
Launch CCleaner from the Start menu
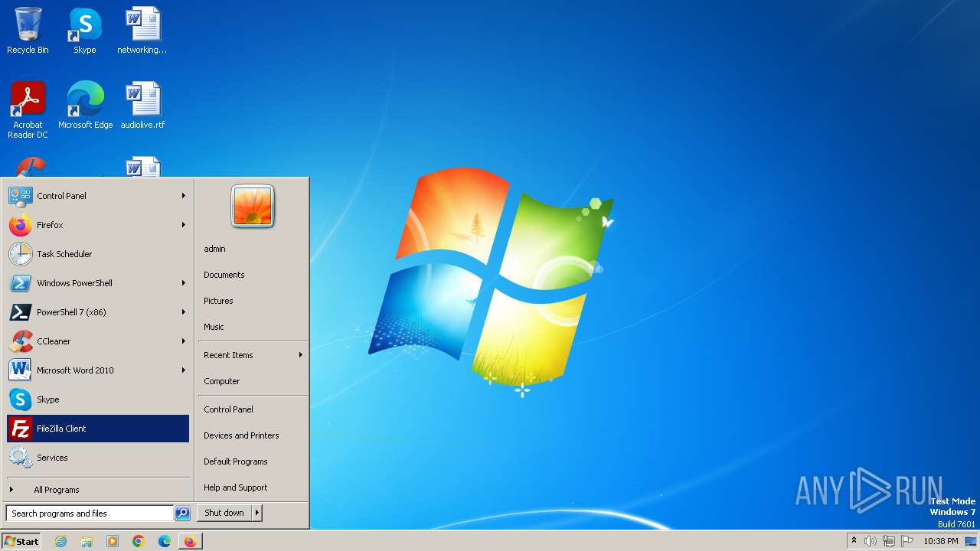[x=98, y=341]
